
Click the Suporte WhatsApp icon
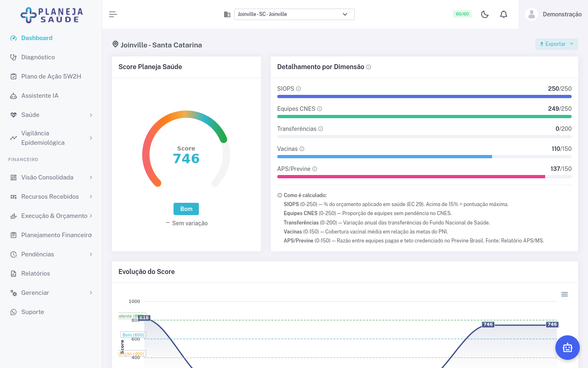coord(13,312)
